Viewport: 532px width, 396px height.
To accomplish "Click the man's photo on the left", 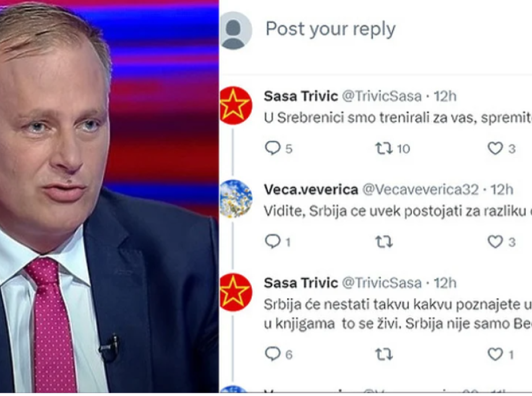I will [109, 198].
